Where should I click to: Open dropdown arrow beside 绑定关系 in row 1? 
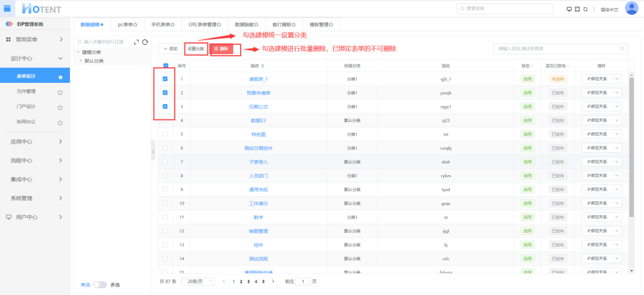(x=617, y=79)
